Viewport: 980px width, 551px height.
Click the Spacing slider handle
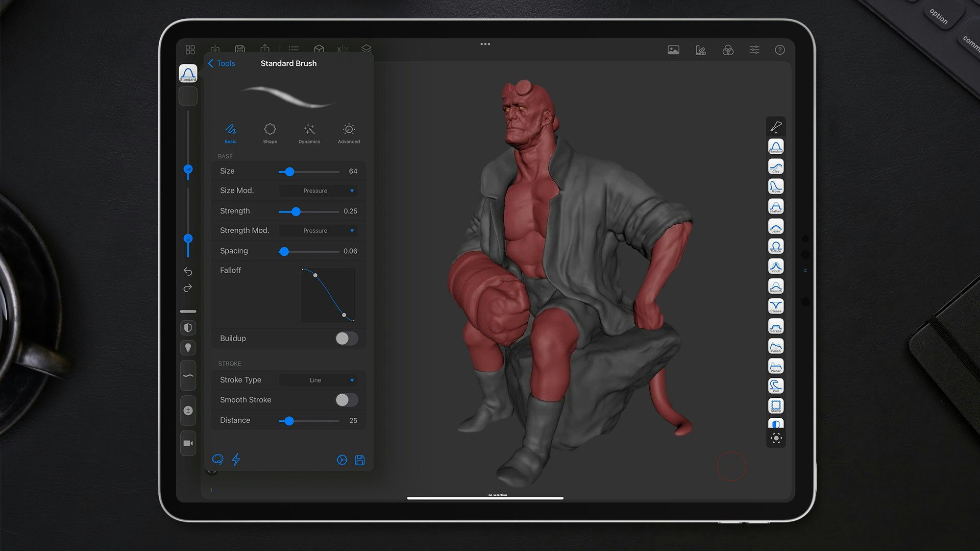(x=284, y=251)
